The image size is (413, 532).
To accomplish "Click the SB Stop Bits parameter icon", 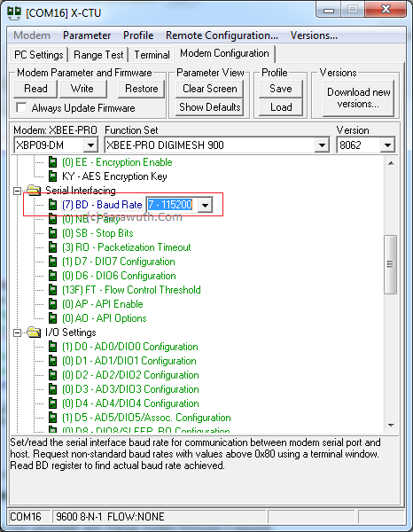I will coord(52,233).
